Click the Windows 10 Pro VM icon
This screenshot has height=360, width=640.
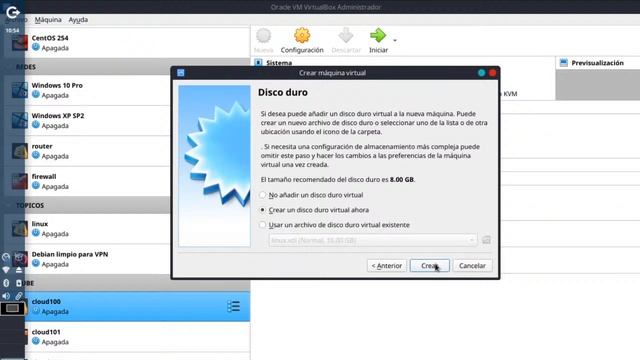(x=20, y=90)
